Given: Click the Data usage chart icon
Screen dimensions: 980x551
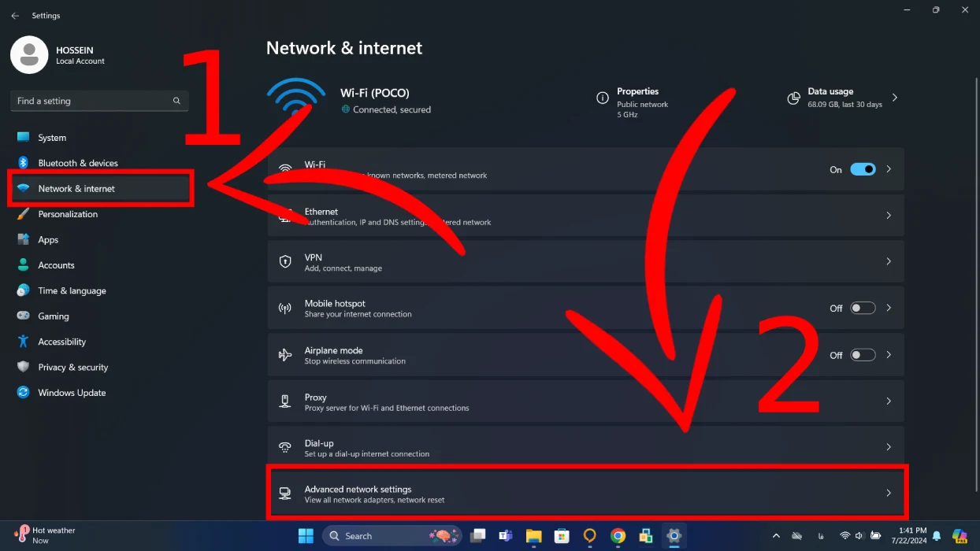Looking at the screenshot, I should (793, 98).
